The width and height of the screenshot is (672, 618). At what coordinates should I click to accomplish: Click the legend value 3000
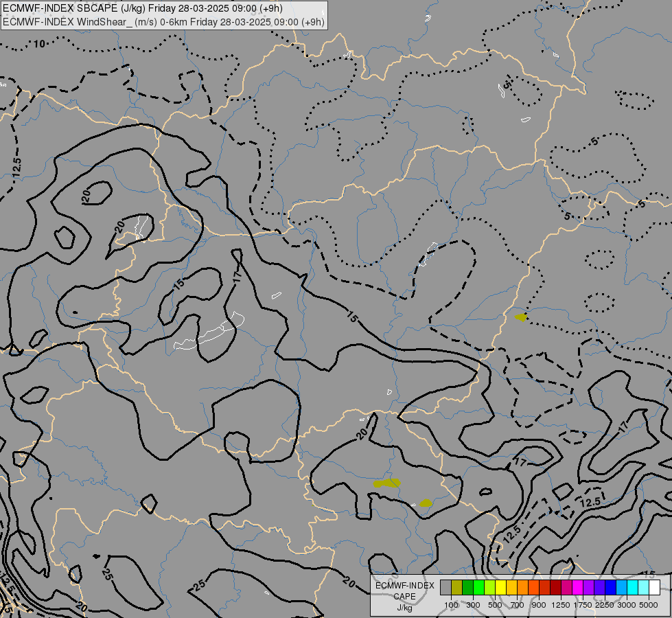click(x=627, y=605)
